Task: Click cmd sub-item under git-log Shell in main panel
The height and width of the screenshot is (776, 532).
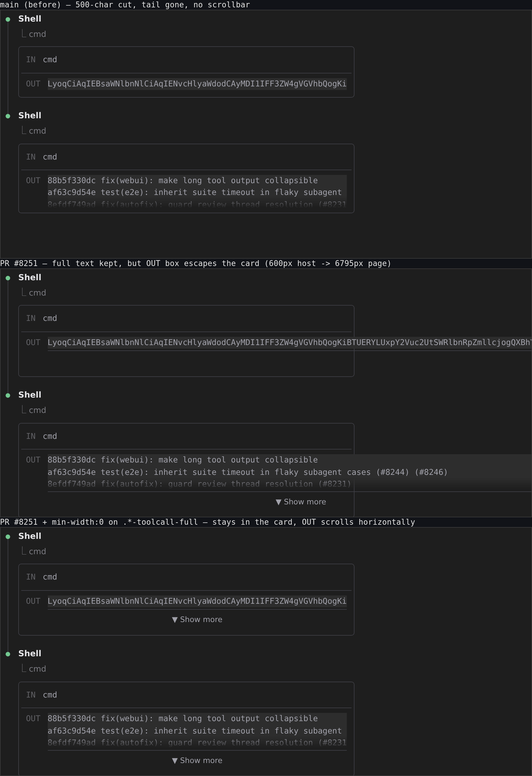Action: click(x=37, y=131)
